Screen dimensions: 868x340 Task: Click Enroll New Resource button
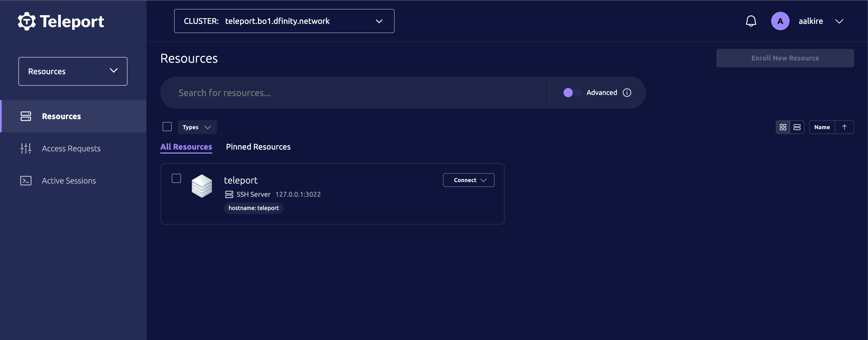pos(785,58)
